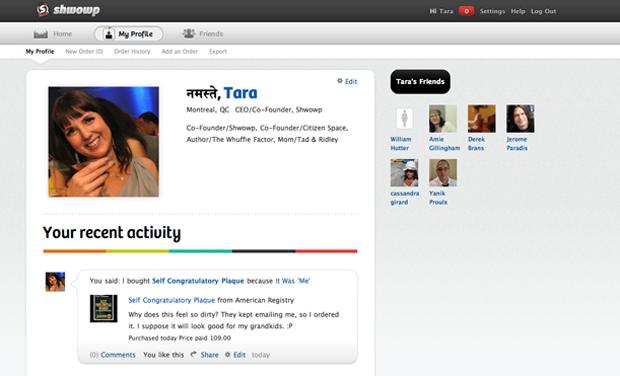
Task: Click the gear icon next to activity Edit
Action: tap(228, 355)
